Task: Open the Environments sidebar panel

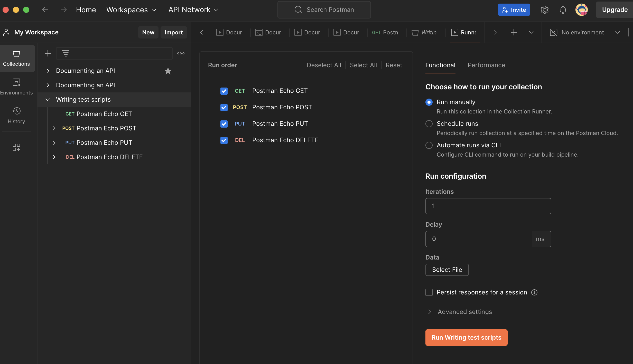Action: click(16, 87)
